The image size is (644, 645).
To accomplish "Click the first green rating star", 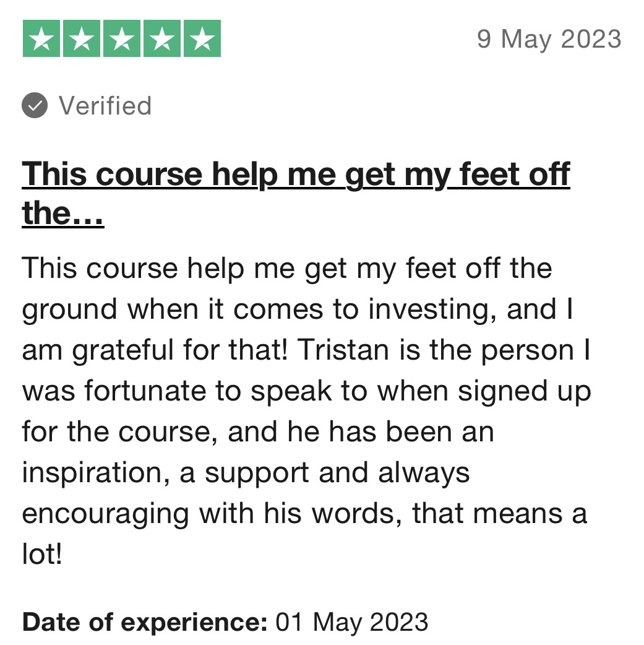I will pyautogui.click(x=41, y=39).
